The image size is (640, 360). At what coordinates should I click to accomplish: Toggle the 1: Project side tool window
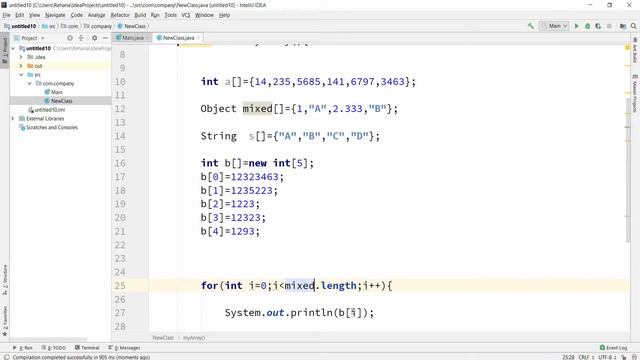(x=5, y=50)
